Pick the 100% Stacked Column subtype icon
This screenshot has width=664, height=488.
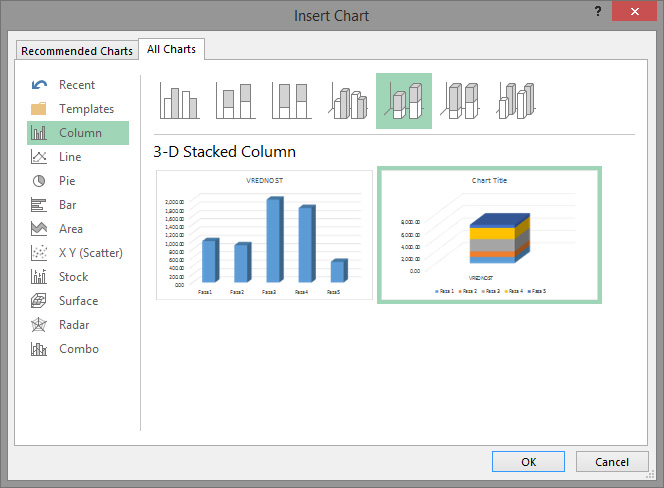(x=291, y=101)
